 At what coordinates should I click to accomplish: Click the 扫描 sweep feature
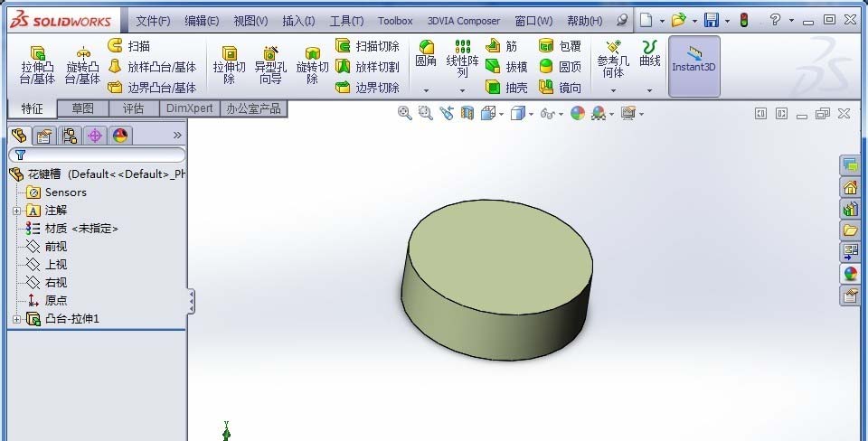[129, 46]
